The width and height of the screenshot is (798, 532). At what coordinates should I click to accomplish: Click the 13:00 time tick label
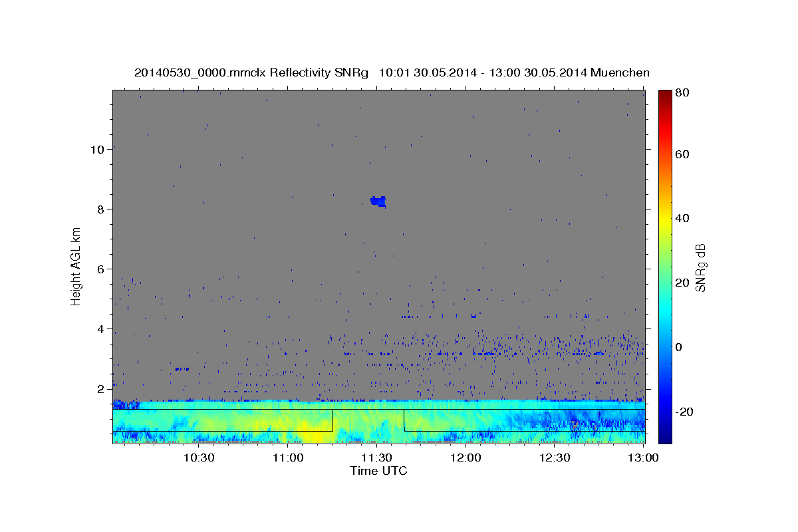click(643, 458)
